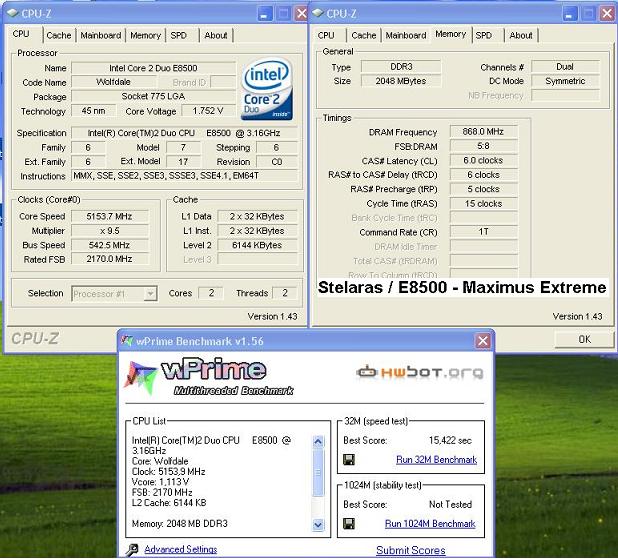The height and width of the screenshot is (559, 618).
Task: Click the Name field Intel Core 2 Duo E8500
Action: pyautogui.click(x=153, y=68)
